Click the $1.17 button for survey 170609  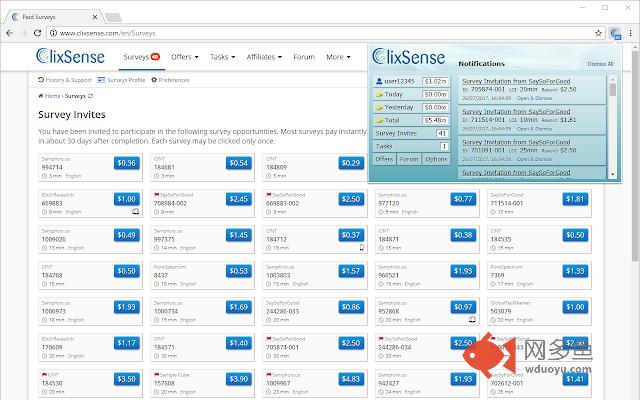click(x=127, y=343)
